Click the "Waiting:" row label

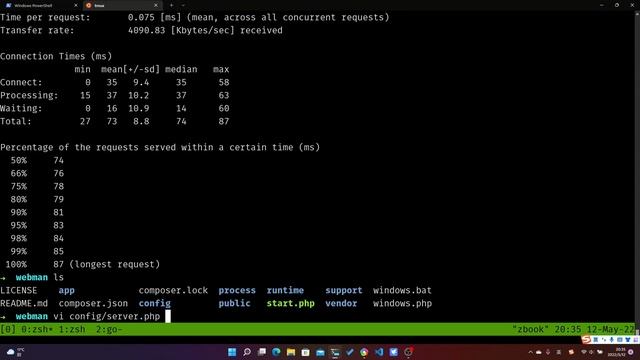tap(21, 108)
